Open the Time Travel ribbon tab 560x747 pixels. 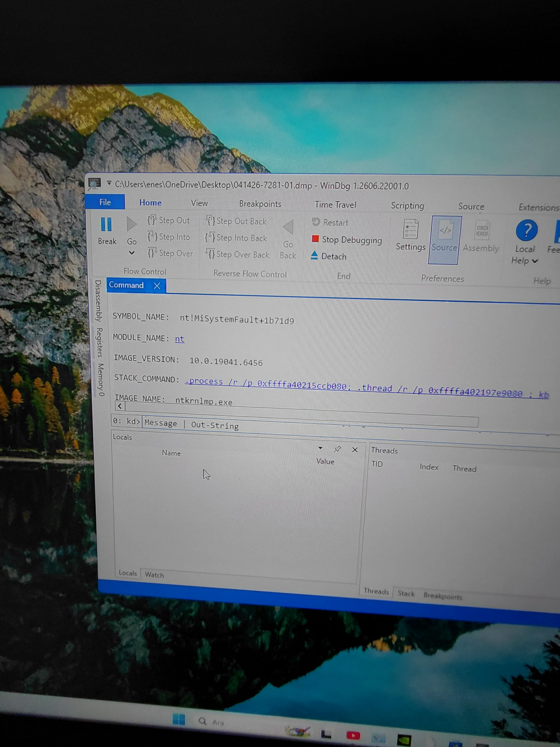click(x=335, y=205)
